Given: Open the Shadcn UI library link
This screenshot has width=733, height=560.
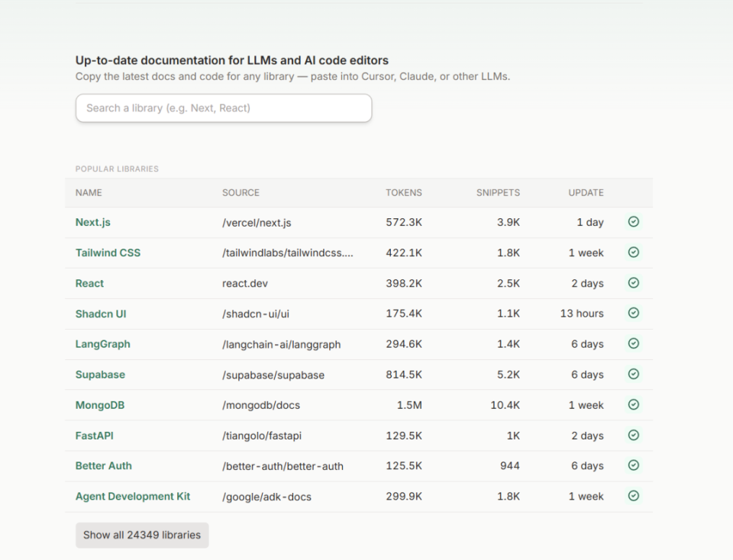Looking at the screenshot, I should [101, 314].
